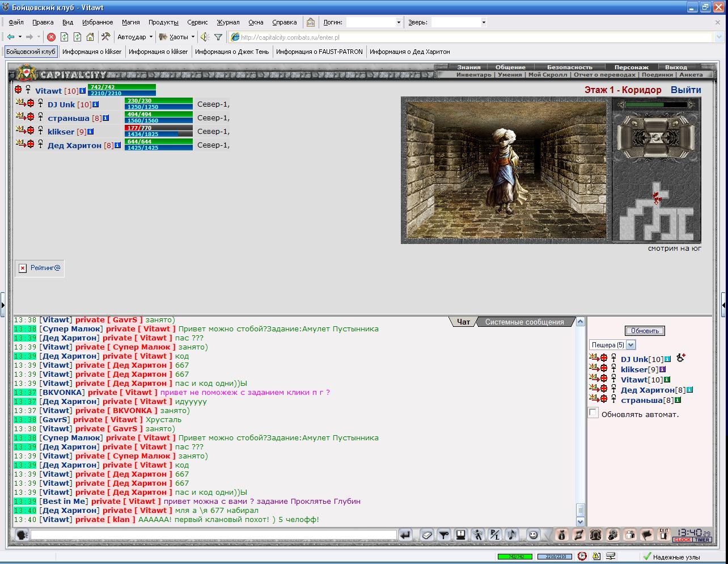
Task: Click the running man icon
Action: 478,534
